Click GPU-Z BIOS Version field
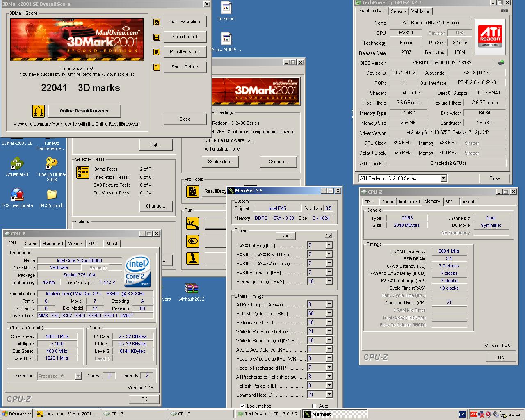The height and width of the screenshot is (420, 525). point(442,63)
